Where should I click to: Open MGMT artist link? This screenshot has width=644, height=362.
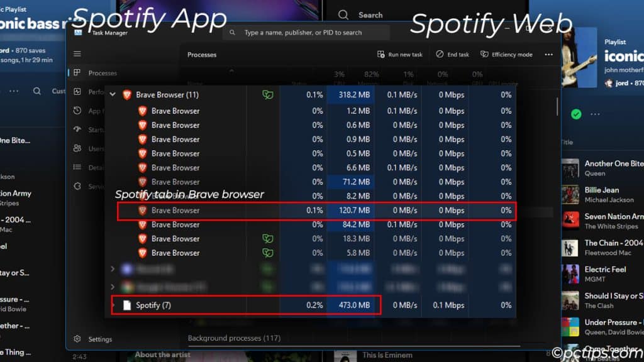(x=595, y=279)
